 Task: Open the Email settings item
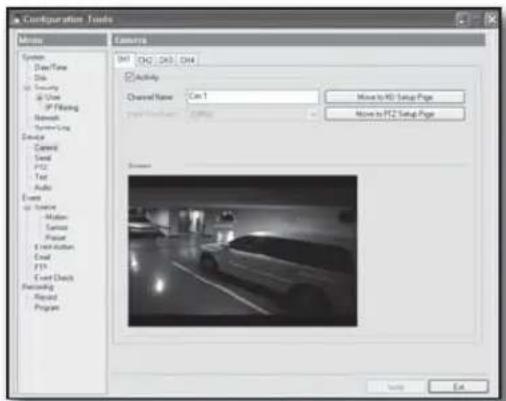point(42,257)
